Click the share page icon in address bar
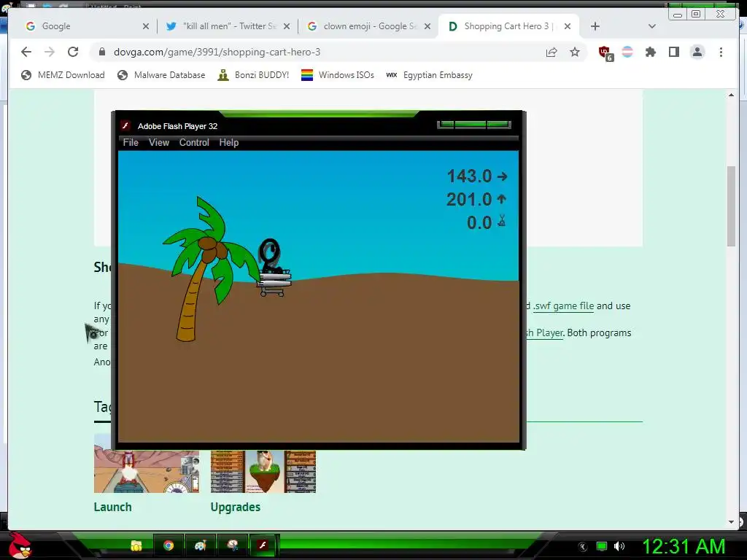 click(x=551, y=52)
